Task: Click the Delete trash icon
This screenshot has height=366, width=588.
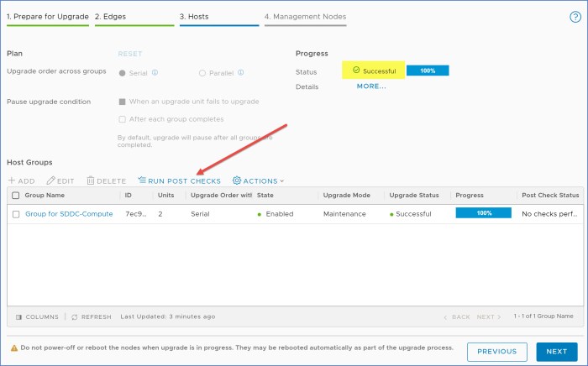Action: 91,180
